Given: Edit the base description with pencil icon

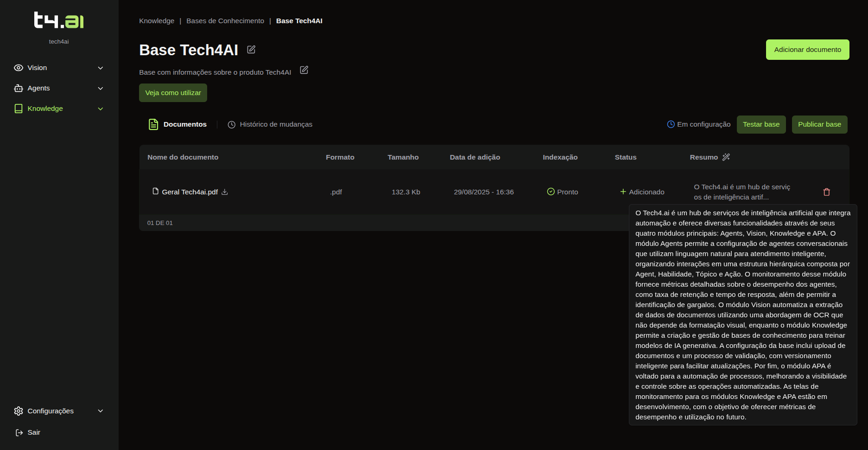Looking at the screenshot, I should click(304, 70).
